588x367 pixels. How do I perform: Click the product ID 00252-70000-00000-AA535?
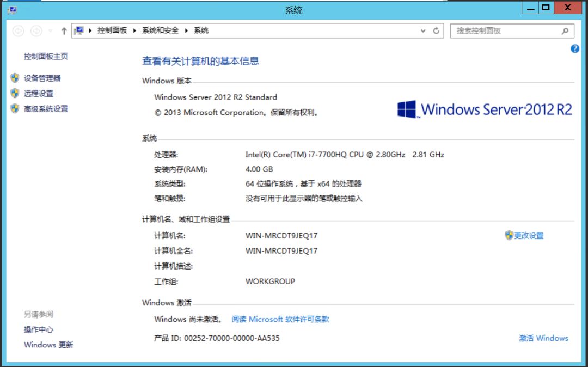232,338
